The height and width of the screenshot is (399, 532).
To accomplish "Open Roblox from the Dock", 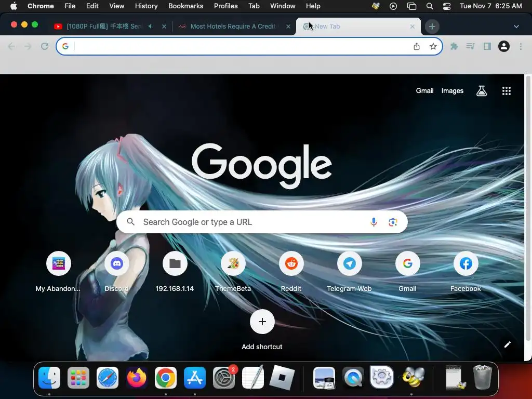I will click(282, 377).
